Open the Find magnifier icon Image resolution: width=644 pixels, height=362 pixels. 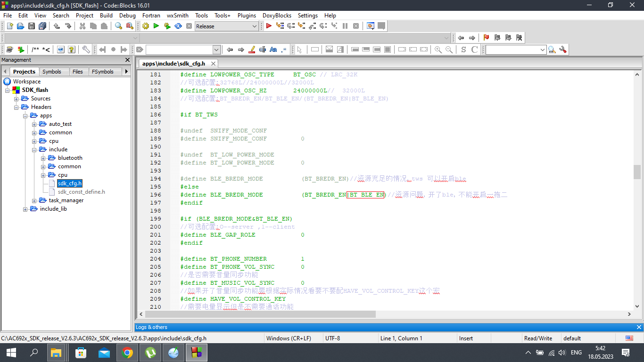click(118, 26)
